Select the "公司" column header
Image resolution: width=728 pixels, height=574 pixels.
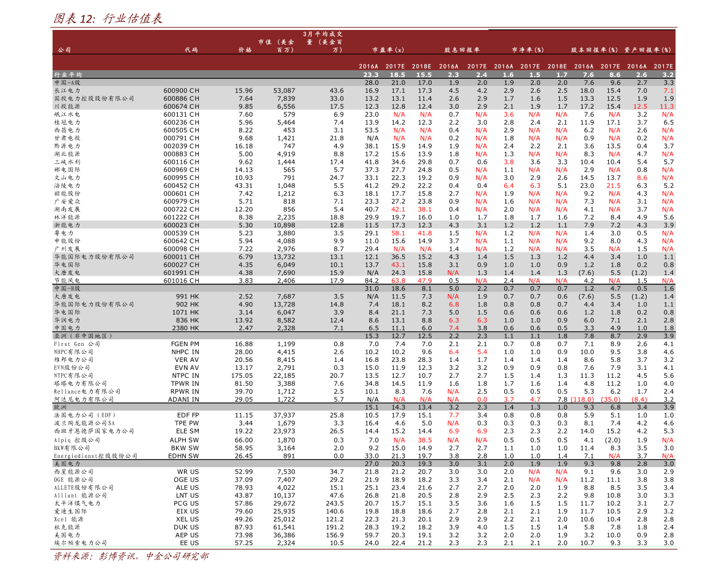pyautogui.click(x=64, y=50)
